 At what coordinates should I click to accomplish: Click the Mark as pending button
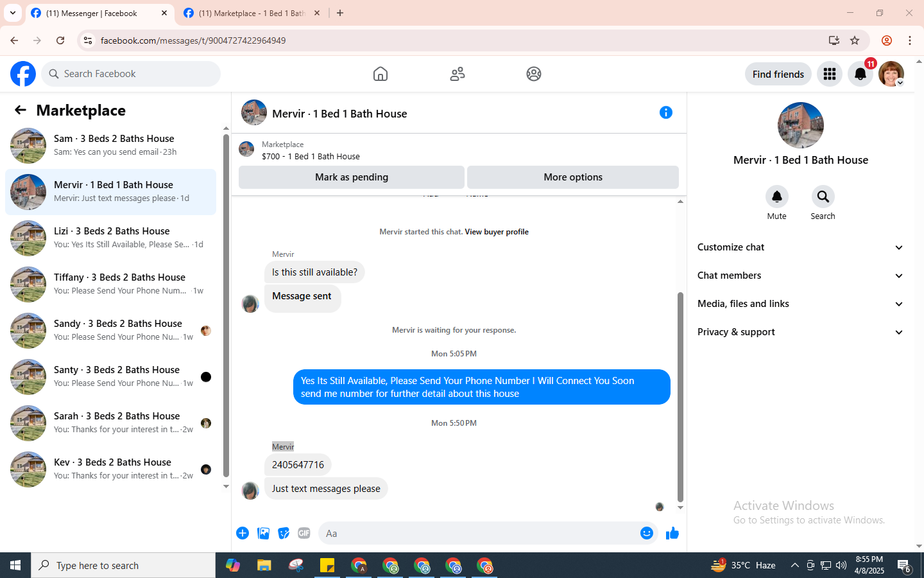click(x=352, y=177)
